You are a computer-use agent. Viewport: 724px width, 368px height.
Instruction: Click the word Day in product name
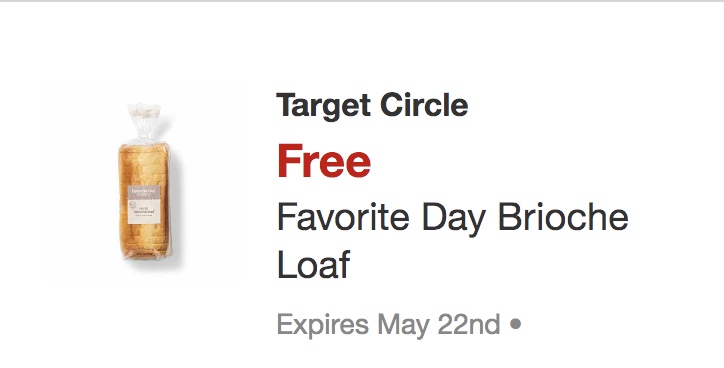(x=453, y=219)
